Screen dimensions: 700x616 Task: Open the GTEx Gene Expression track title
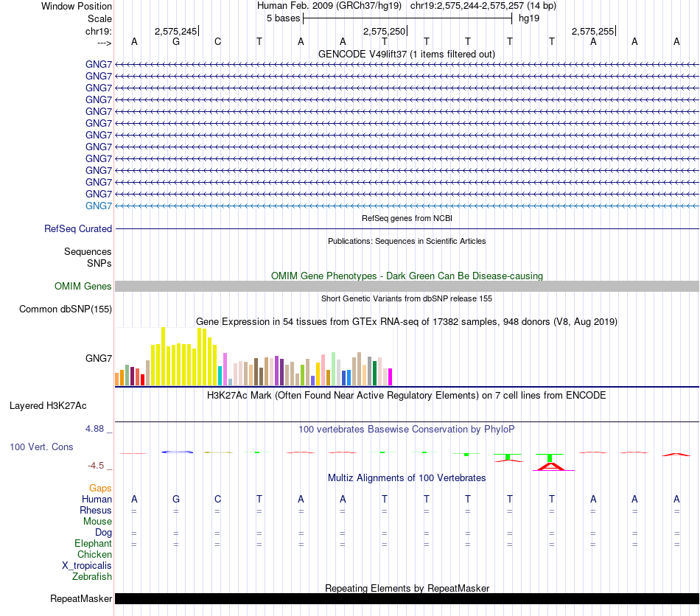[x=407, y=321]
